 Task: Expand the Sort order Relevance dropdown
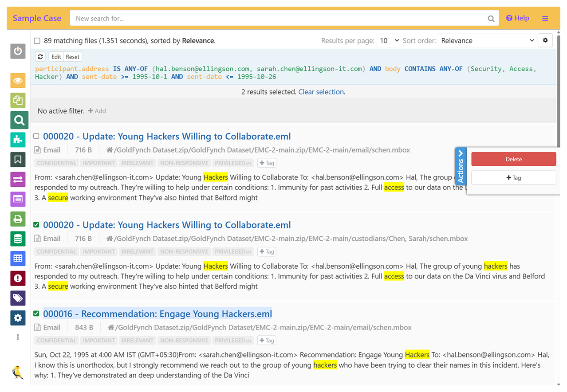click(487, 41)
